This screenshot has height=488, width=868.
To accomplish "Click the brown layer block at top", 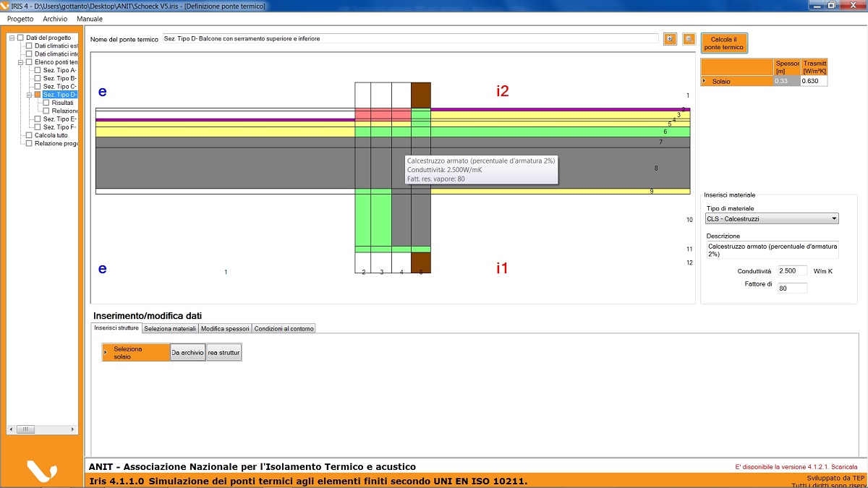I will pyautogui.click(x=420, y=95).
